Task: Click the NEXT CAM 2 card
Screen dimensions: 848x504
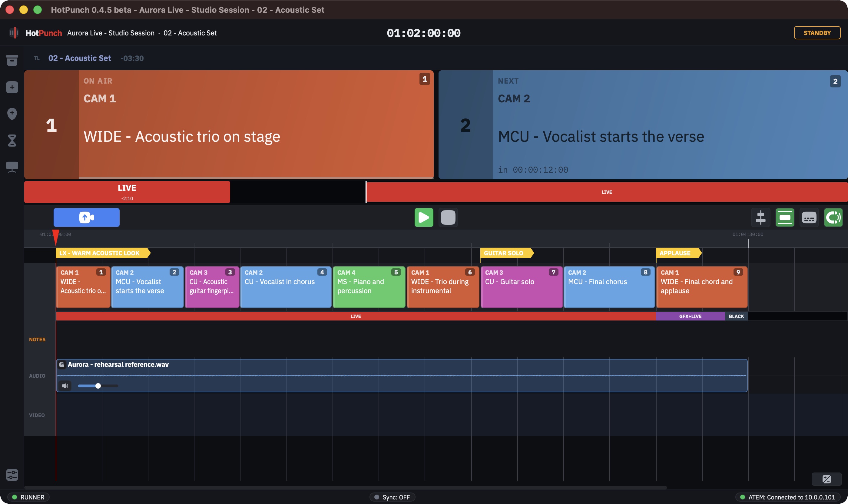Action: pos(643,125)
